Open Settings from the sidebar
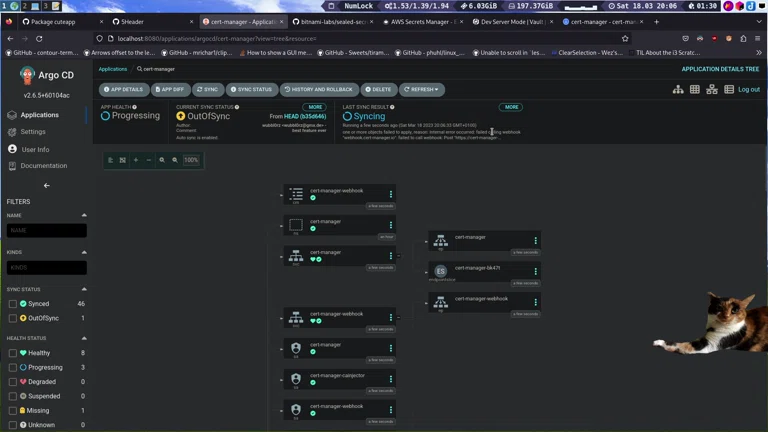The width and height of the screenshot is (768, 432). click(33, 132)
